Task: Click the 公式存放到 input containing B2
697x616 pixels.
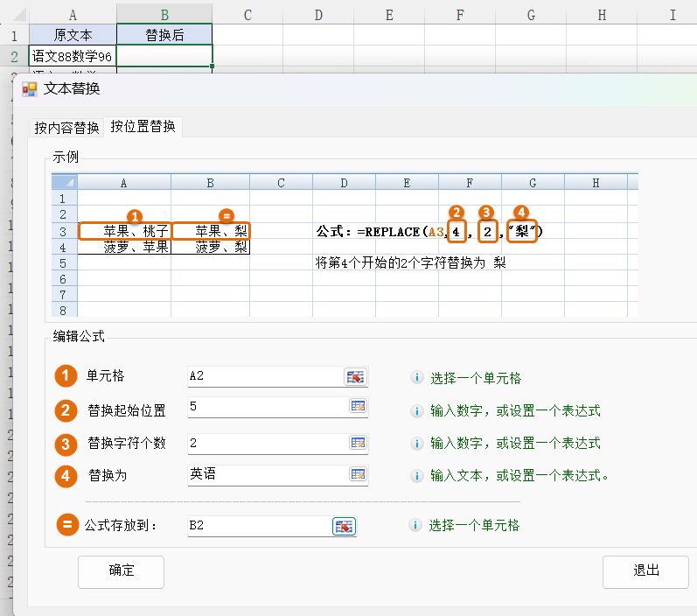Action: (258, 526)
